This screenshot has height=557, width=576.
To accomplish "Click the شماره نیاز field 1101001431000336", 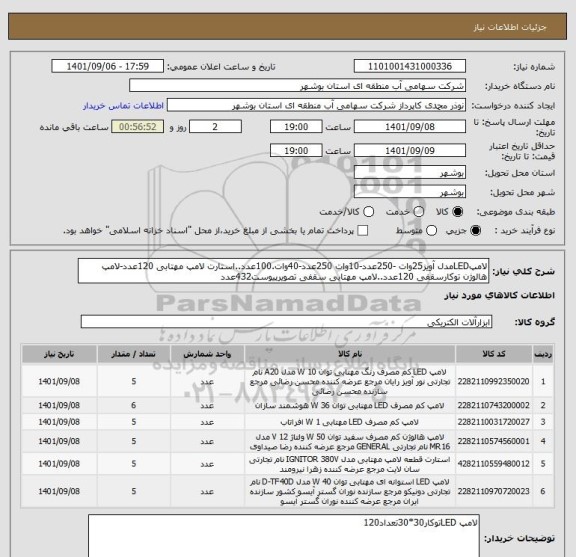I will (x=410, y=67).
